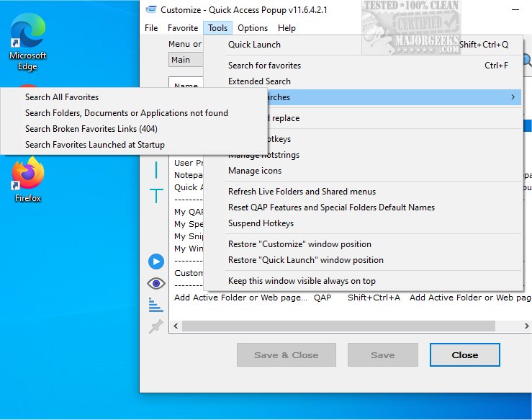Expand the highlighted searches submenu arrow
Screen dimensions: 532x420
tap(513, 97)
